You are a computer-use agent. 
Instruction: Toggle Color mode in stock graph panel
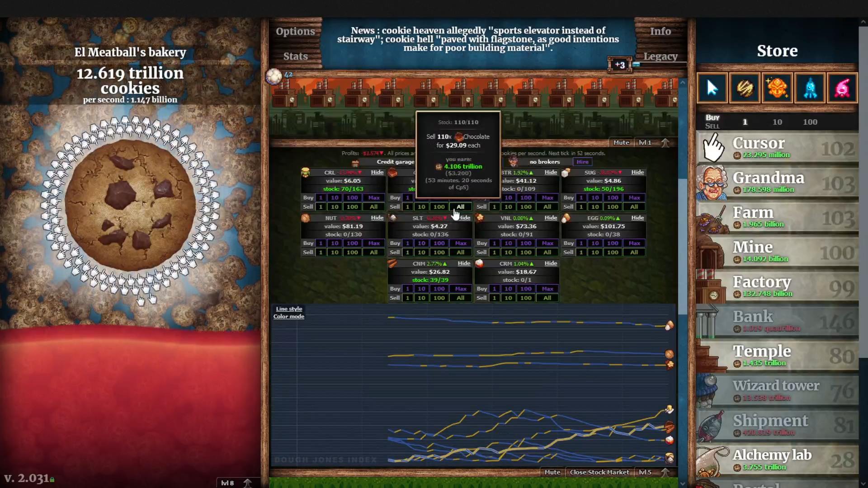coord(289,316)
